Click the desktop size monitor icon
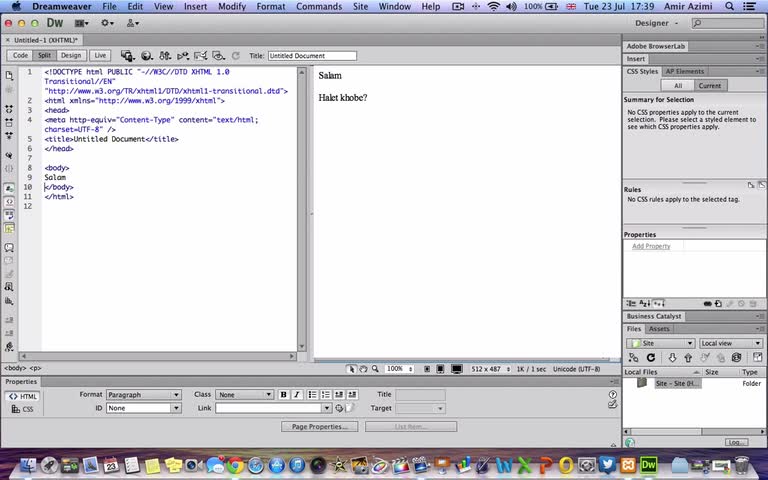Image resolution: width=768 pixels, height=480 pixels. 456,369
